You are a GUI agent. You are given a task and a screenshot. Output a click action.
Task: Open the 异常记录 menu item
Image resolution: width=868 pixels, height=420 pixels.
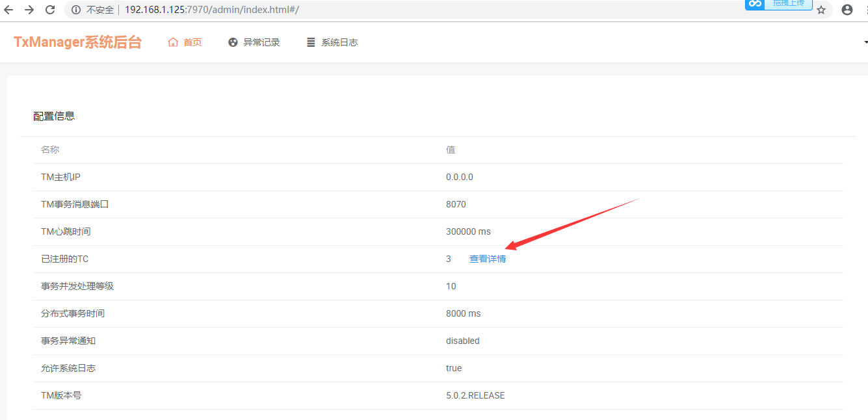[x=261, y=42]
